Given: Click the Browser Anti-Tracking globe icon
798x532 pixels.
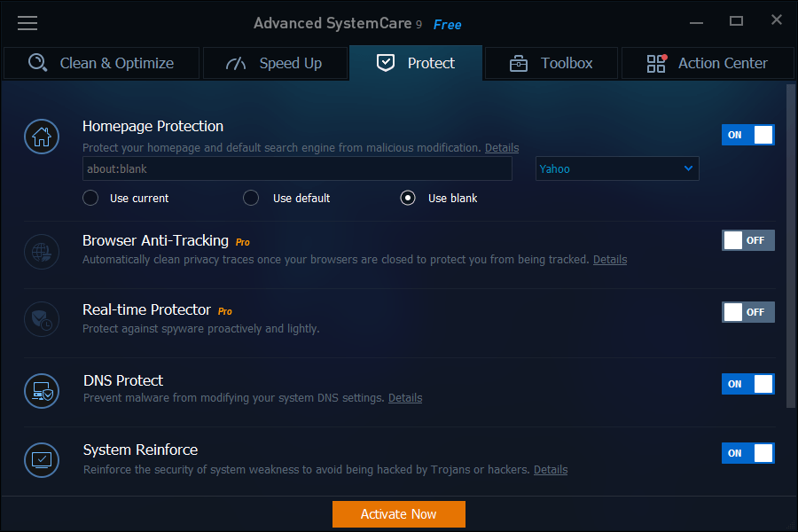Looking at the screenshot, I should click(42, 252).
